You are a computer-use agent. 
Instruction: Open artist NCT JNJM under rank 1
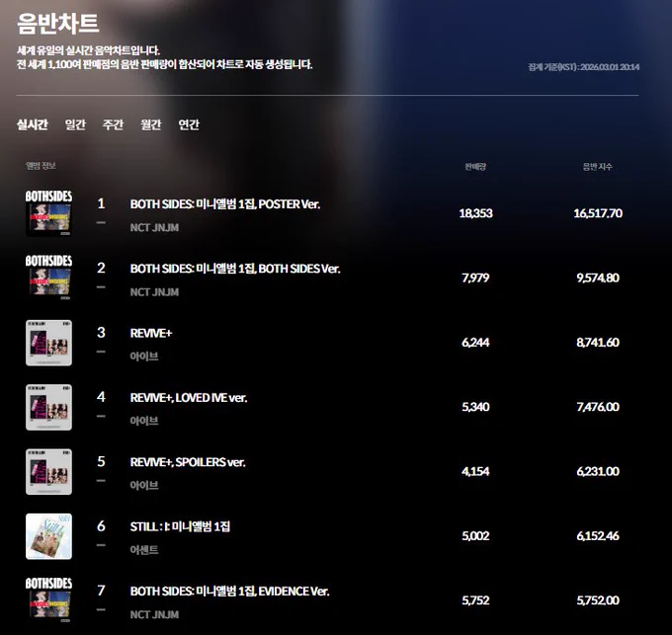(x=154, y=227)
